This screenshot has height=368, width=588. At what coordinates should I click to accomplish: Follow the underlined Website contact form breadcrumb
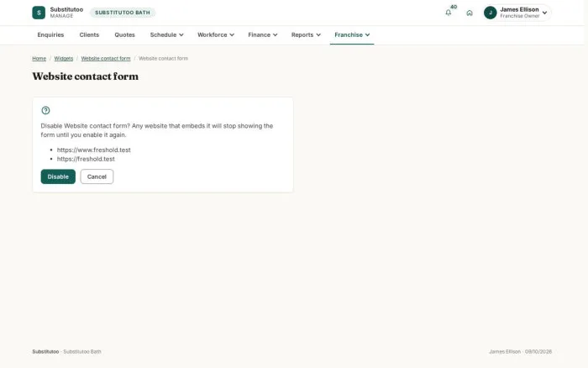[x=106, y=59]
